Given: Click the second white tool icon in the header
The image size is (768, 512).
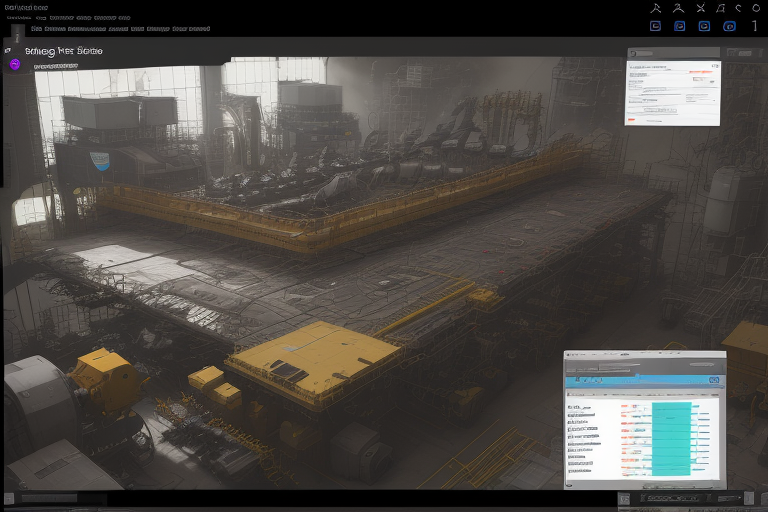Looking at the screenshot, I should click(x=679, y=8).
